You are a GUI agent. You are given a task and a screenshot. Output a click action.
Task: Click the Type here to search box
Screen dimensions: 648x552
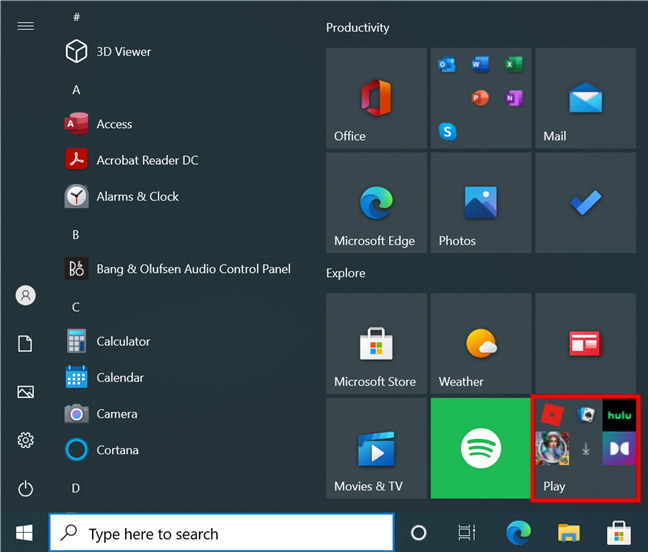point(222,533)
